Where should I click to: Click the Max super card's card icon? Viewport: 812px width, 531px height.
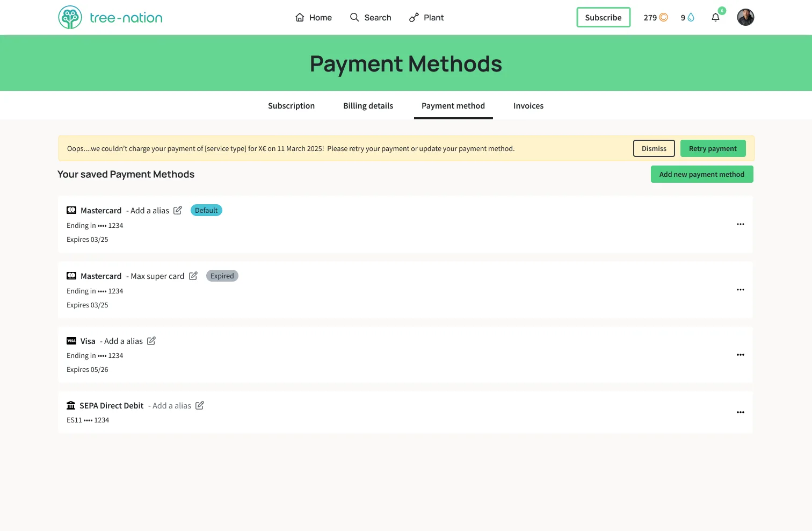click(x=71, y=276)
